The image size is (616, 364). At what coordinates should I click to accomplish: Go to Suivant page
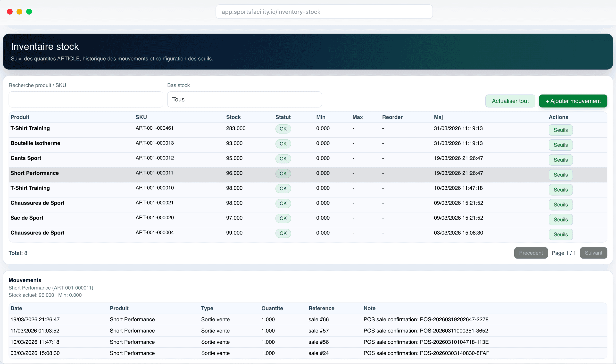coord(593,253)
